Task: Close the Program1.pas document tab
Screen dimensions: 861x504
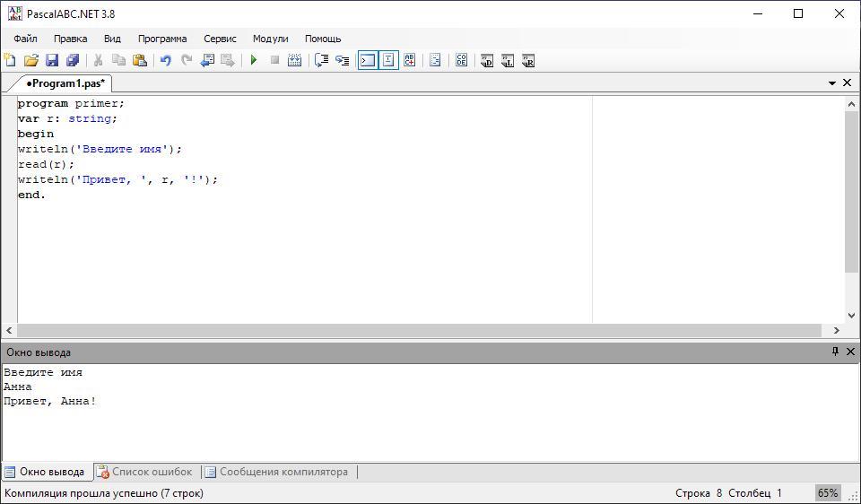Action: coord(848,83)
